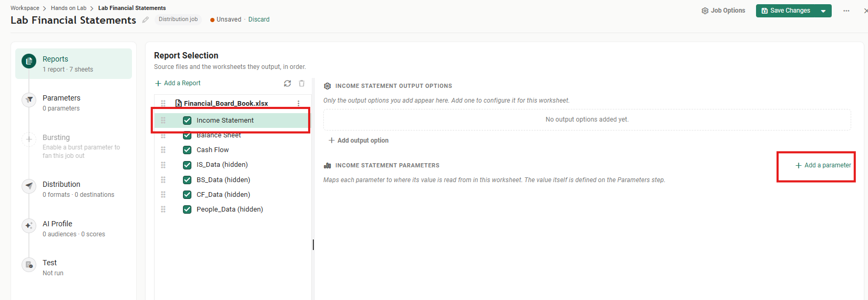The image size is (868, 300).
Task: Click the pencil edit icon beside job title
Action: pos(146,19)
